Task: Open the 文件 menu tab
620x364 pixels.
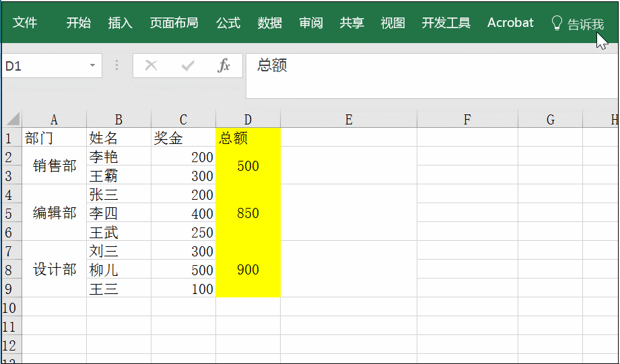Action: point(25,22)
